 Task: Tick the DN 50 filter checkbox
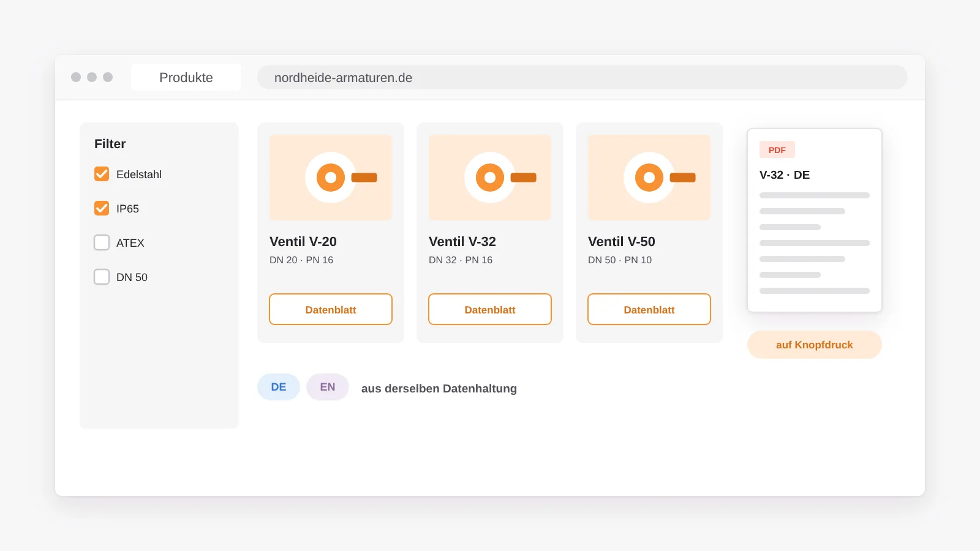102,277
